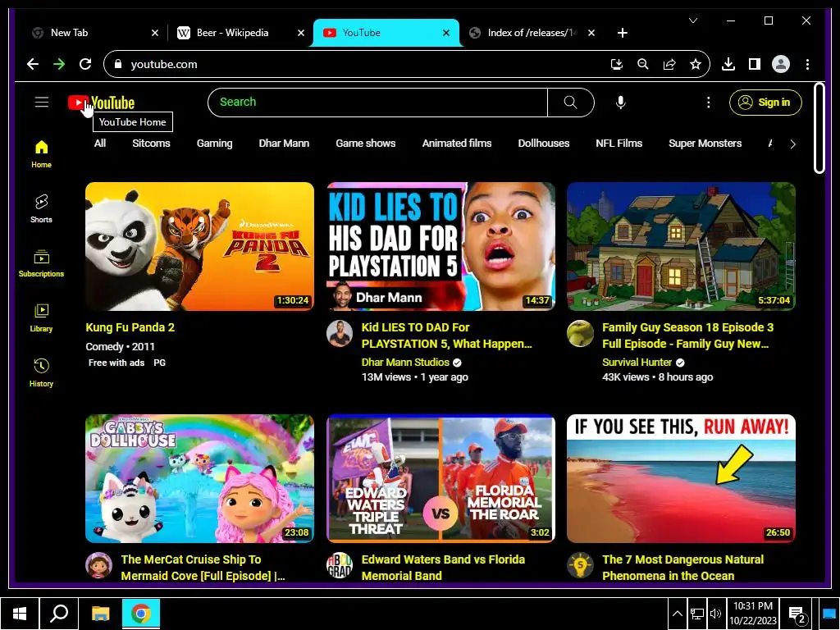Open History in the sidebar
The height and width of the screenshot is (630, 840).
coord(41,373)
